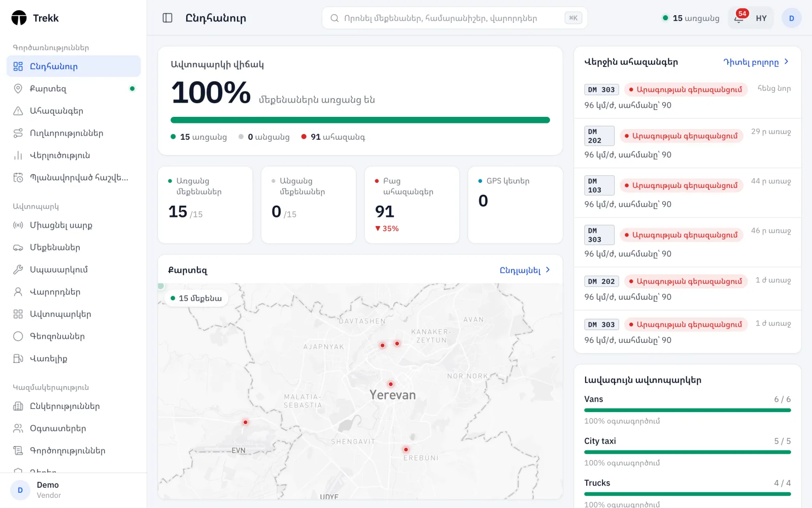Open Միացնել սարք device signal icon
The height and width of the screenshot is (508, 812).
pyautogui.click(x=18, y=225)
